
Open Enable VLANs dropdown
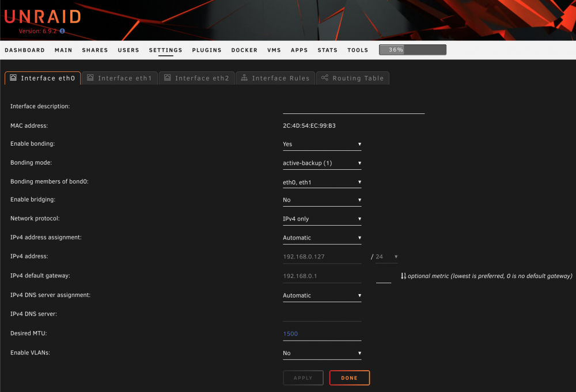(x=322, y=353)
